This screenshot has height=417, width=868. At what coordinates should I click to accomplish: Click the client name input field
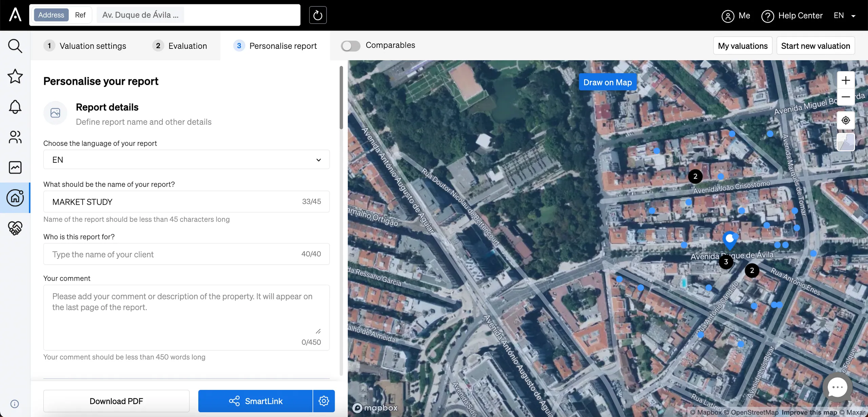pyautogui.click(x=186, y=254)
